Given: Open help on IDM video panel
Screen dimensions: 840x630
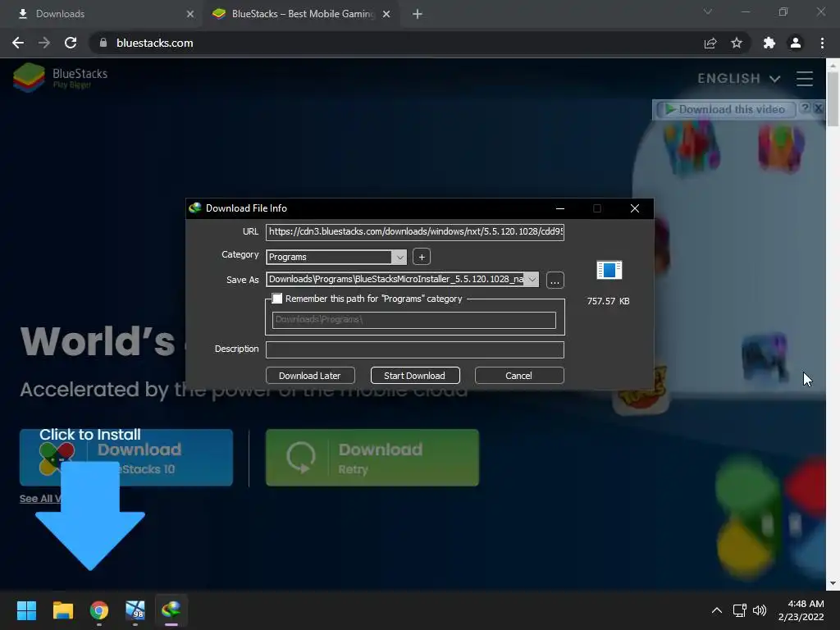Looking at the screenshot, I should [x=805, y=107].
